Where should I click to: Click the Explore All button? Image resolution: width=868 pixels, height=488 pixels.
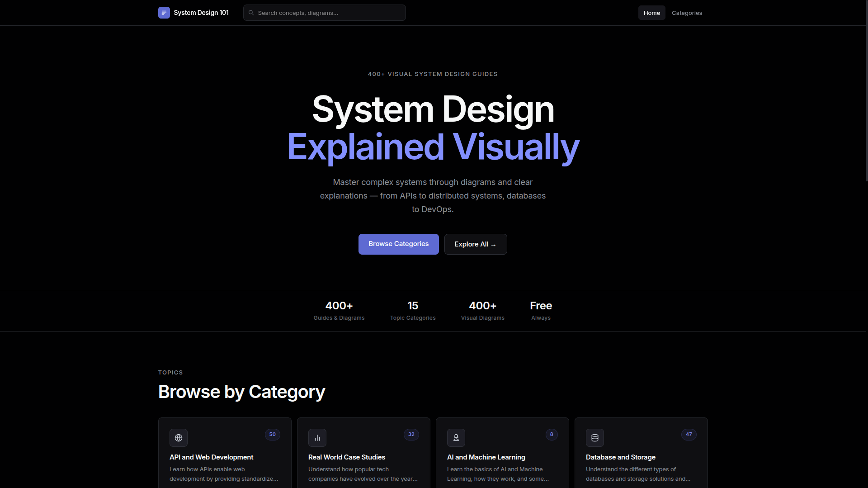tap(476, 244)
